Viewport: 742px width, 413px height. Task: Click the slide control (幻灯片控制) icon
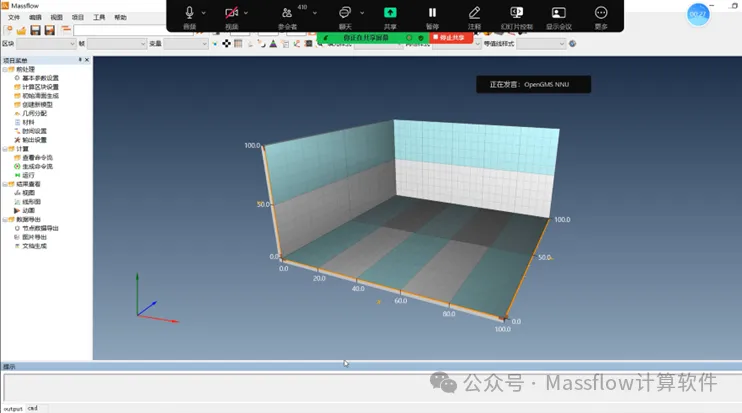click(516, 13)
